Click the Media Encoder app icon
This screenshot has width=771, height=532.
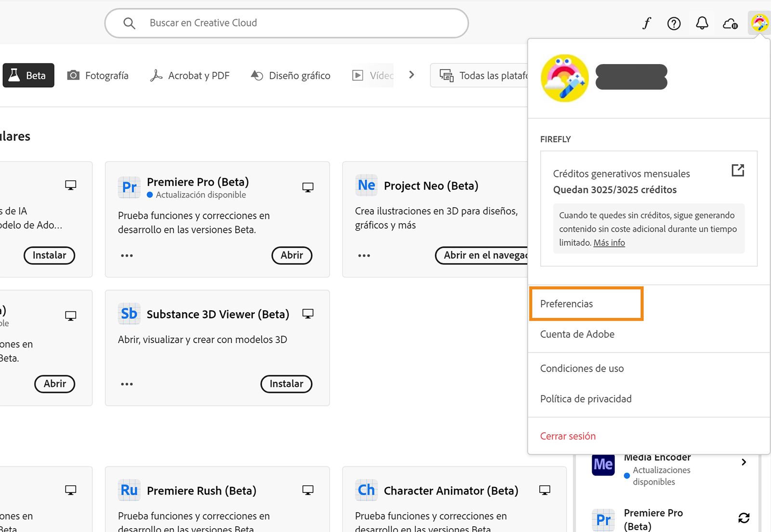pyautogui.click(x=603, y=465)
